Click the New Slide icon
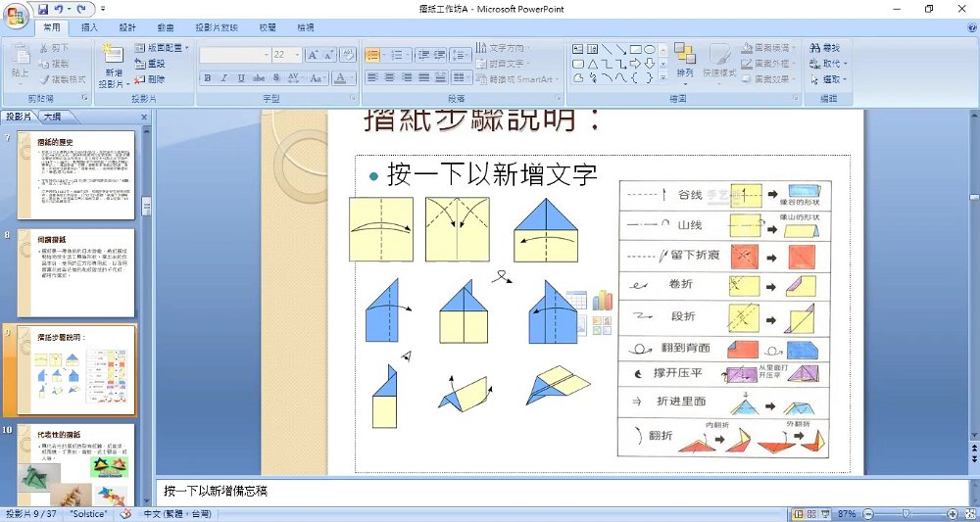The height and width of the screenshot is (522, 980). pos(113,54)
